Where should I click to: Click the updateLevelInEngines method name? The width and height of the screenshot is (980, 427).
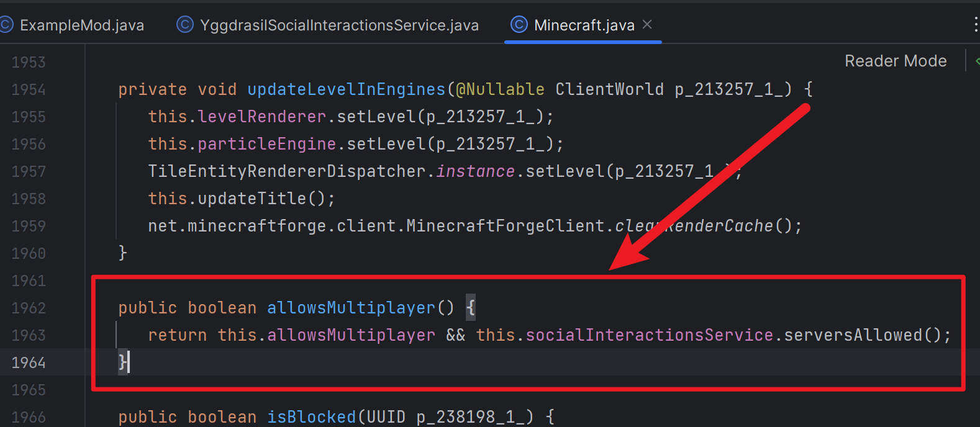tap(347, 89)
